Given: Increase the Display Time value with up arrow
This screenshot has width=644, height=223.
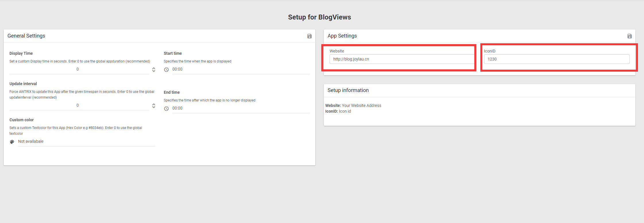Looking at the screenshot, I should (x=154, y=68).
